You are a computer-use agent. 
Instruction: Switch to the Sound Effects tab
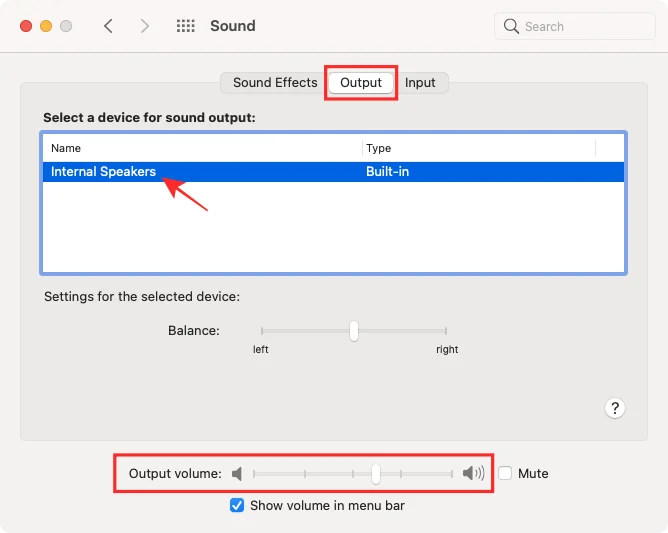pos(275,83)
